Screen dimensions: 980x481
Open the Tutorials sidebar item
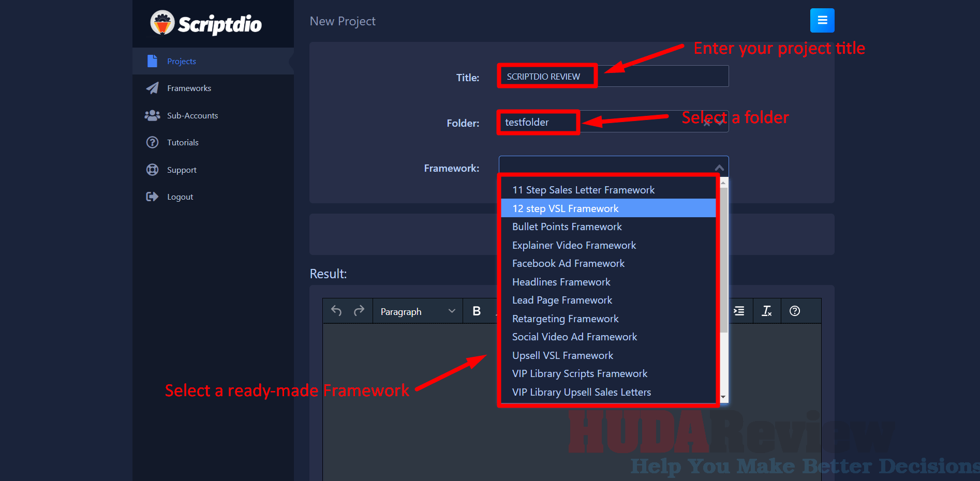(213, 142)
